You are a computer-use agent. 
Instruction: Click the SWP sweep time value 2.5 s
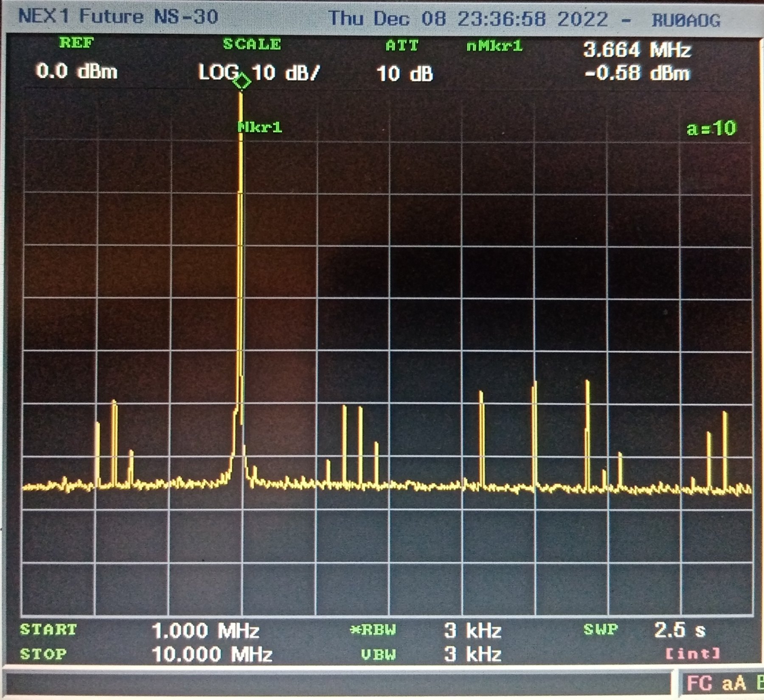pyautogui.click(x=680, y=630)
